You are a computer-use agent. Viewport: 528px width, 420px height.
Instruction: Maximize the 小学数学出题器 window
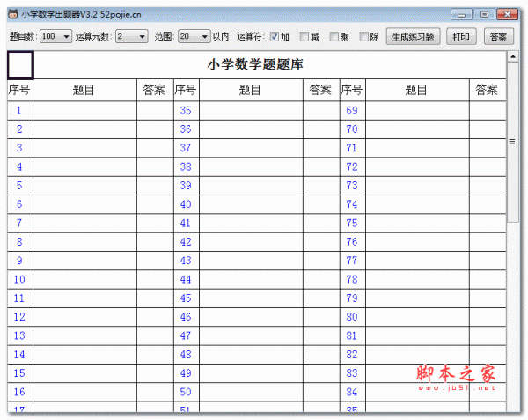[x=484, y=14]
